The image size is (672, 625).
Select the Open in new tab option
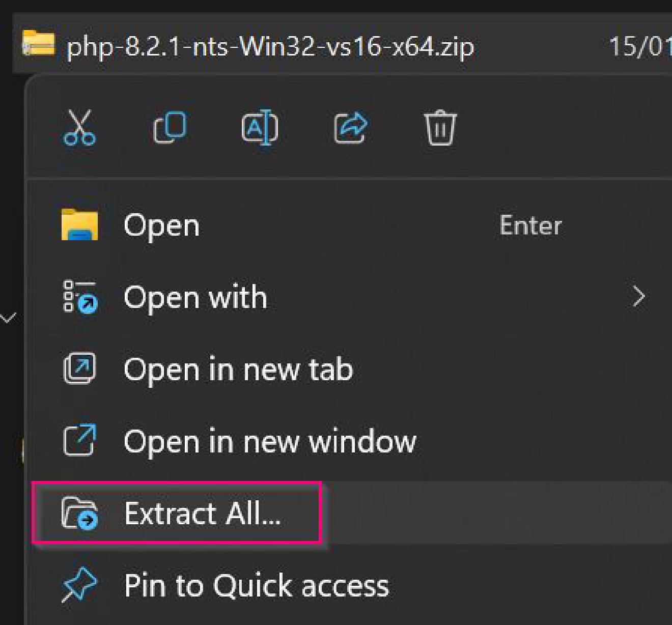238,370
